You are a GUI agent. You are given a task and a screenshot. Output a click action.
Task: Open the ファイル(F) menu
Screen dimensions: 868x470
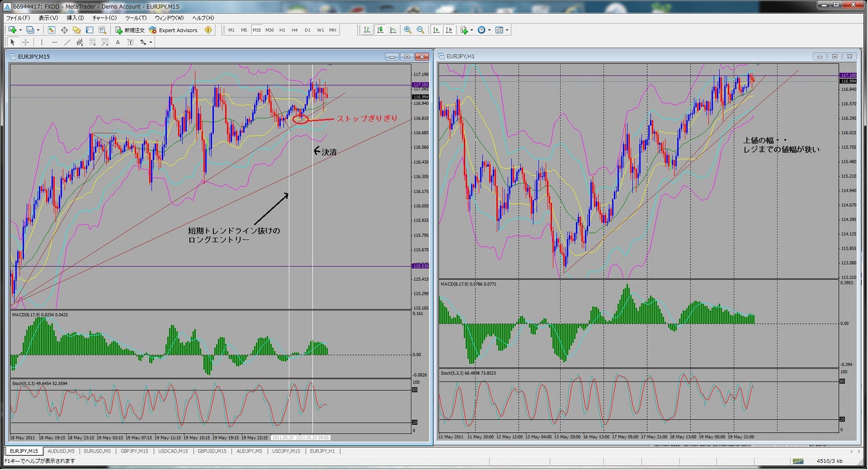18,18
